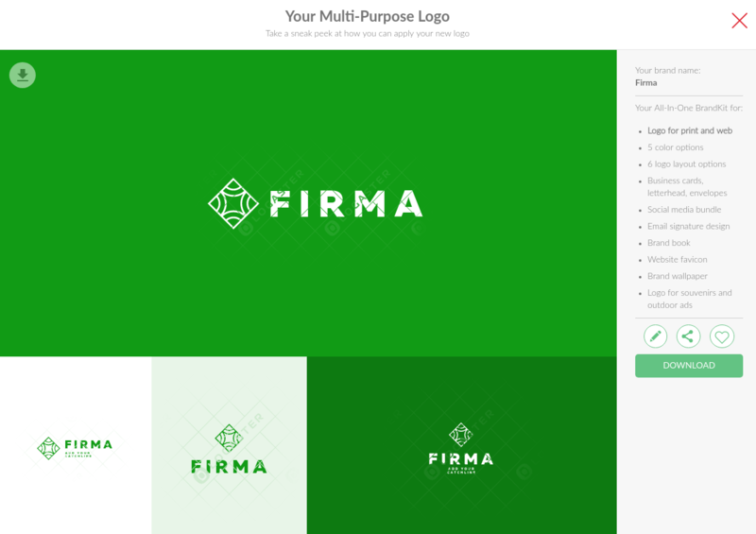
Task: Click the diamond emblem in main logo
Action: coord(232,203)
